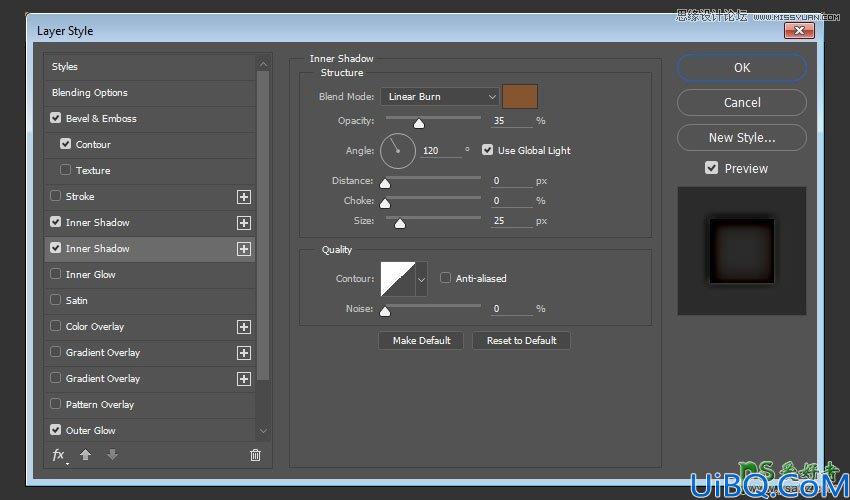Add Gradient Overlay via first Gradient Overlay plus

[x=244, y=353]
